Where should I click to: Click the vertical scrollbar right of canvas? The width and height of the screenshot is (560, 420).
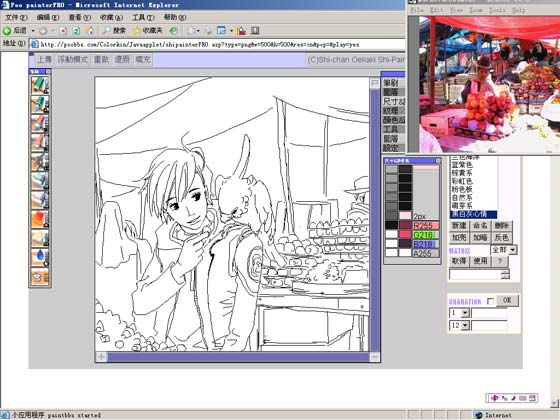pyautogui.click(x=375, y=220)
